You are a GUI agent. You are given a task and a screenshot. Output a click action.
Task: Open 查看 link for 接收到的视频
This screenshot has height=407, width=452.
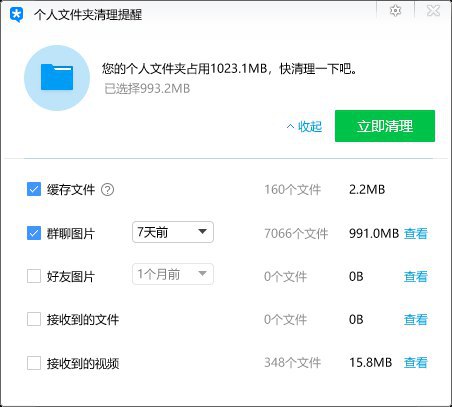coord(416,362)
